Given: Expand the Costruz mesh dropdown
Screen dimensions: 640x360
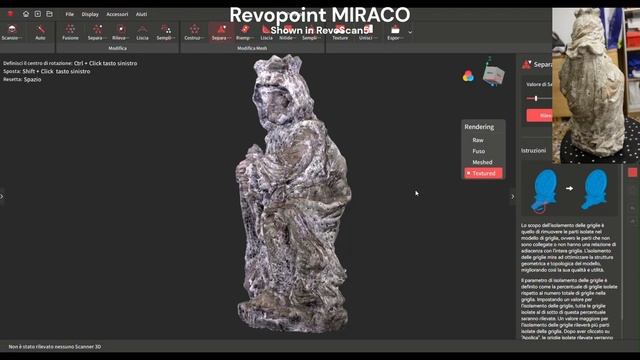Looking at the screenshot, I should tap(203, 38).
